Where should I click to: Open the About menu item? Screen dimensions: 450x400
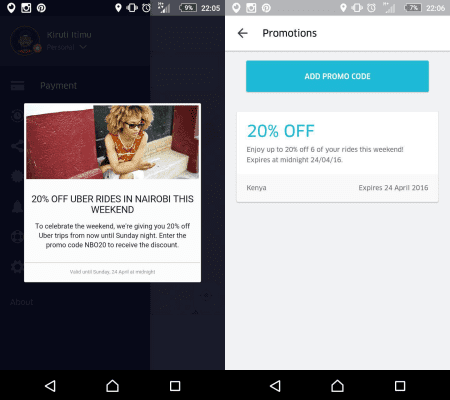[21, 302]
